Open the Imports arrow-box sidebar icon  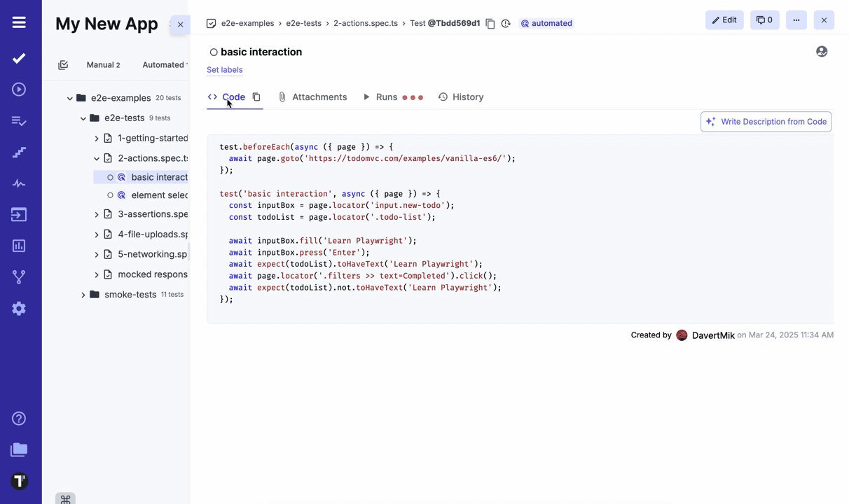click(x=19, y=214)
